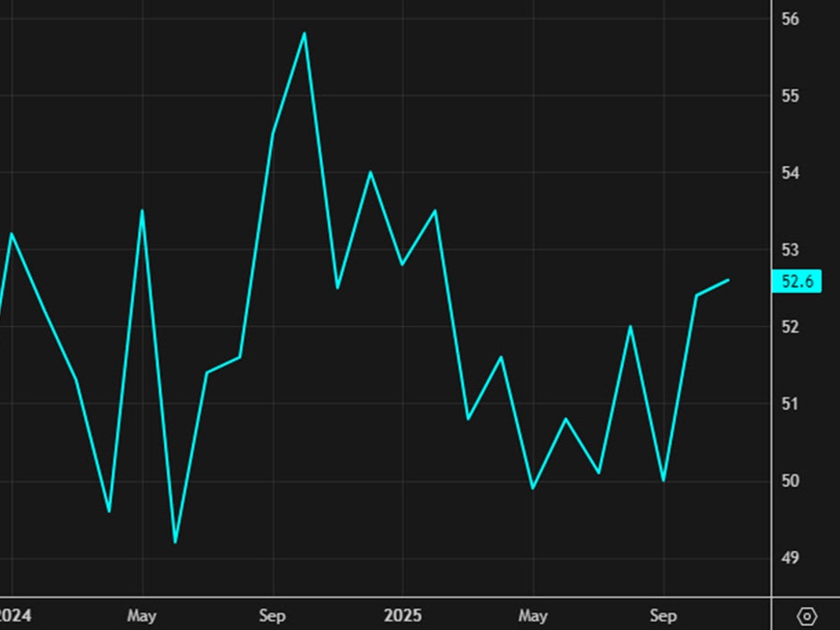This screenshot has height=630, width=840.
Task: Click the lowest trough of the line
Action: [176, 542]
